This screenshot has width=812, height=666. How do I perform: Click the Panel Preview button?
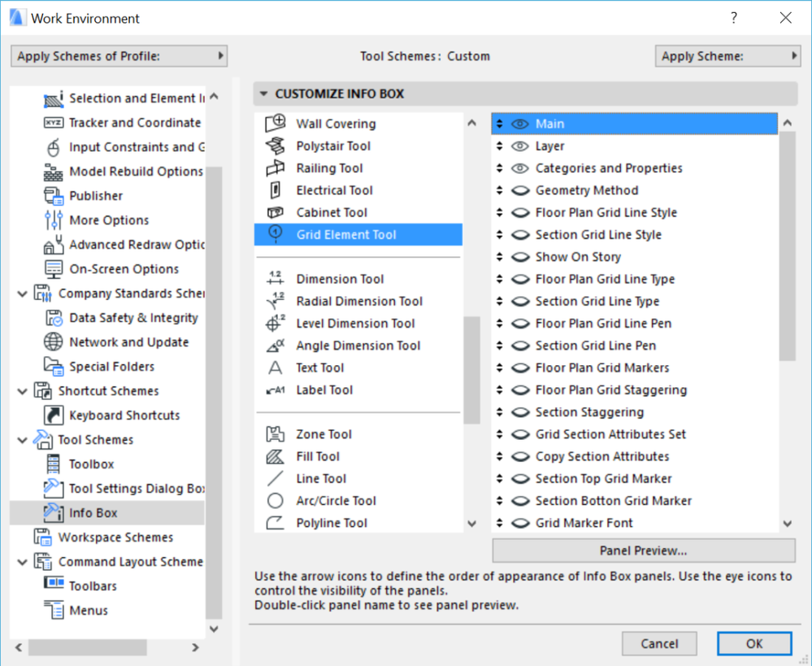(643, 551)
